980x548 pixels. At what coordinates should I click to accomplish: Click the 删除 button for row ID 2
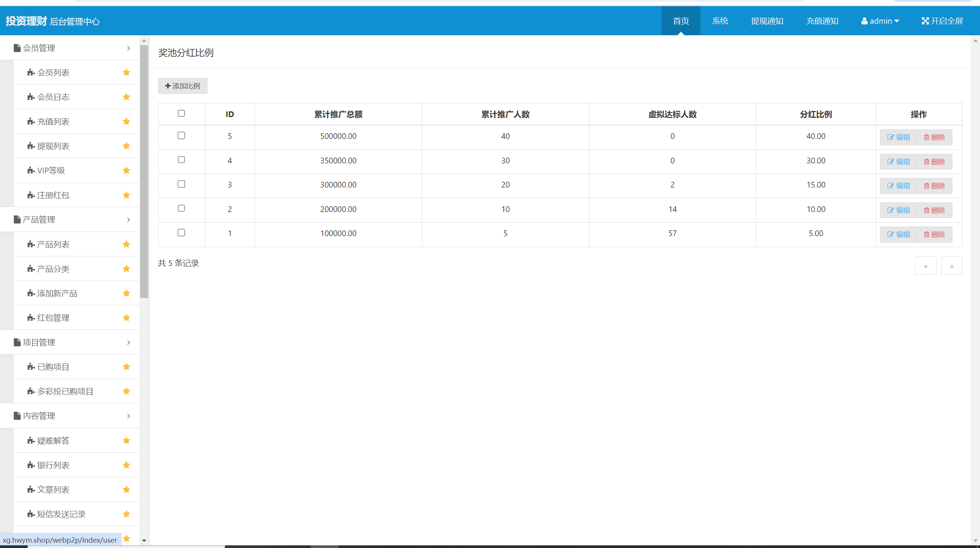(934, 210)
